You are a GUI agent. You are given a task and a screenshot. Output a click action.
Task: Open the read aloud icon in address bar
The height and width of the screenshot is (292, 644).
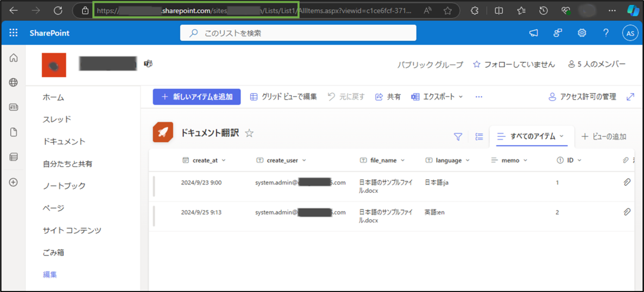428,10
